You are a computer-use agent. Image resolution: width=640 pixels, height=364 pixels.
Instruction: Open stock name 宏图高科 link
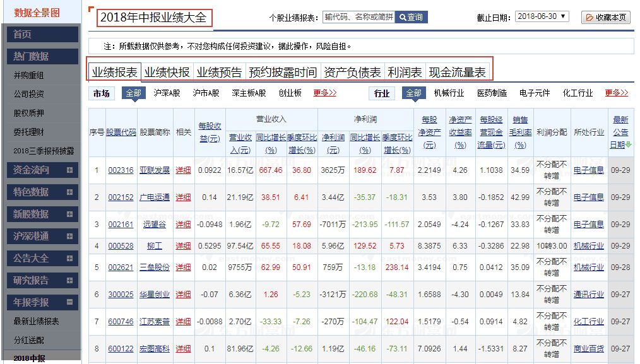pos(154,349)
